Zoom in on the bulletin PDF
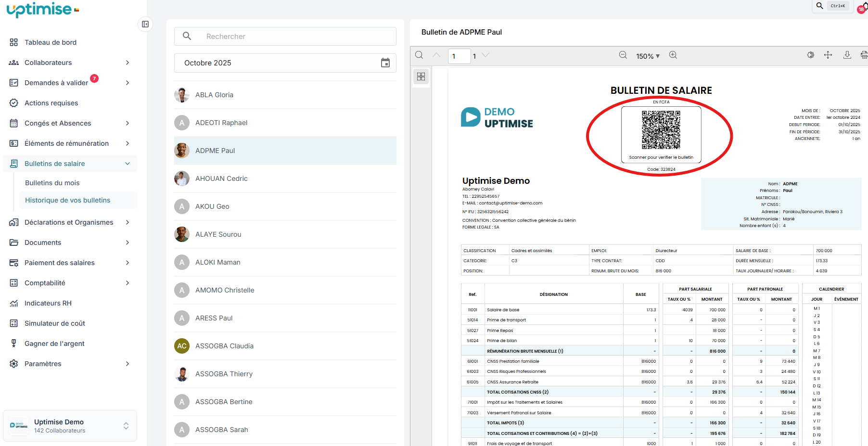This screenshot has width=868, height=446. tap(673, 55)
